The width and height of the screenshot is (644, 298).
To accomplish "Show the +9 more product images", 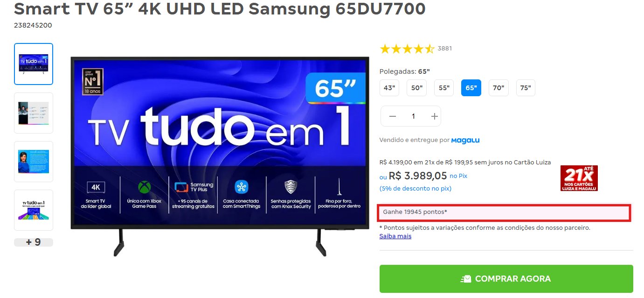I will (34, 242).
